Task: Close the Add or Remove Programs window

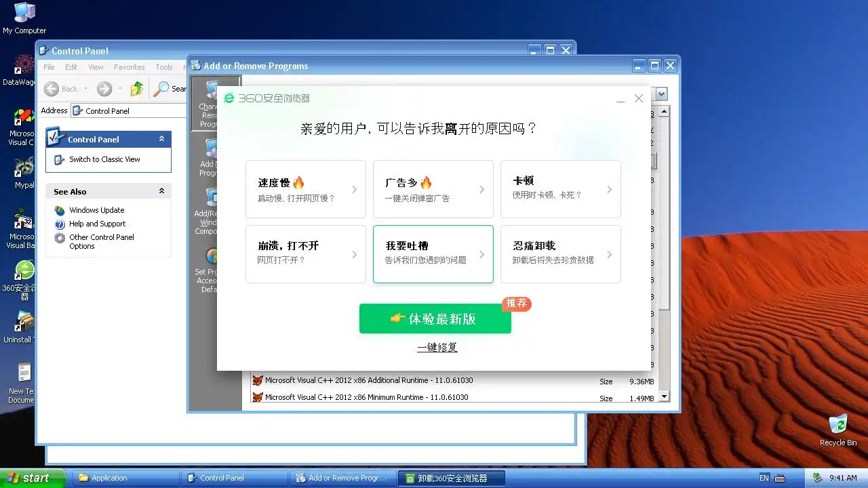Action: point(670,66)
